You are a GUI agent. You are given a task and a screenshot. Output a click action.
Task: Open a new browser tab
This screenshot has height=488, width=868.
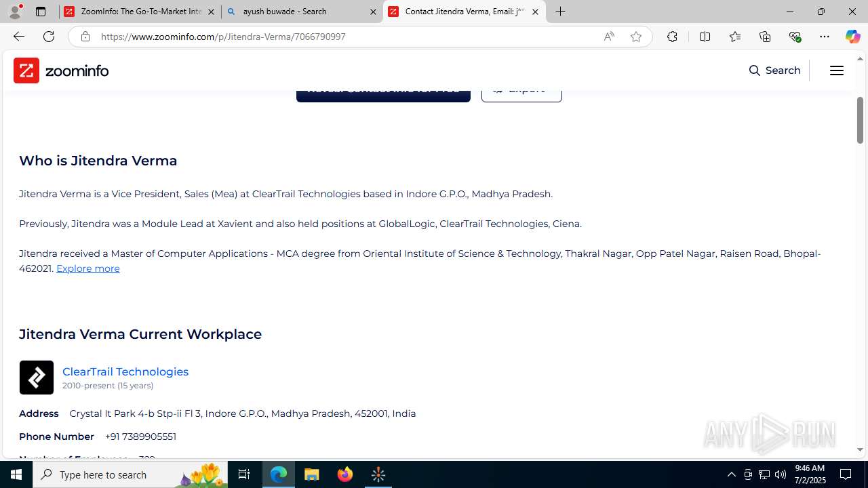[560, 12]
